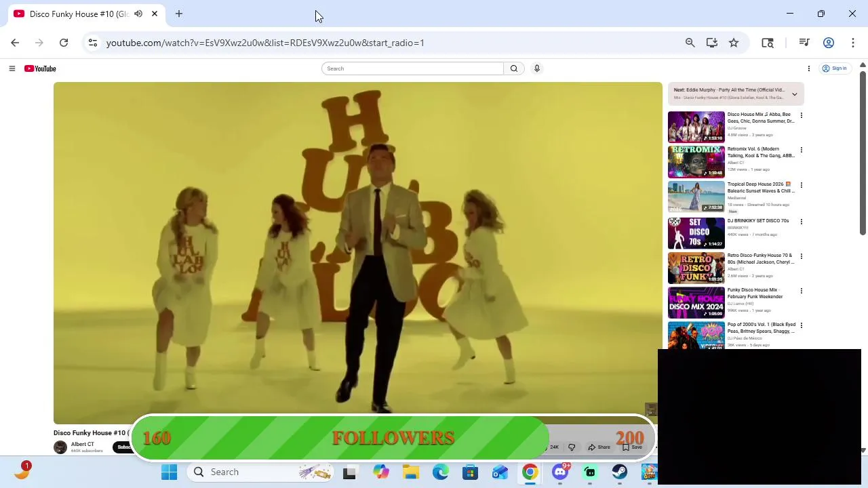Launch Copilot from the taskbar
The height and width of the screenshot is (488, 868).
point(381,472)
